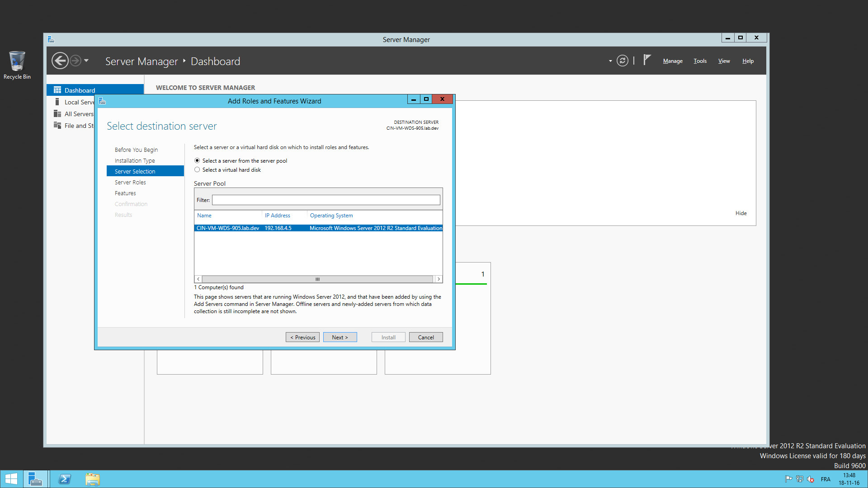The width and height of the screenshot is (868, 488).
Task: Click the File and Storage sidebar icon
Action: click(x=57, y=125)
